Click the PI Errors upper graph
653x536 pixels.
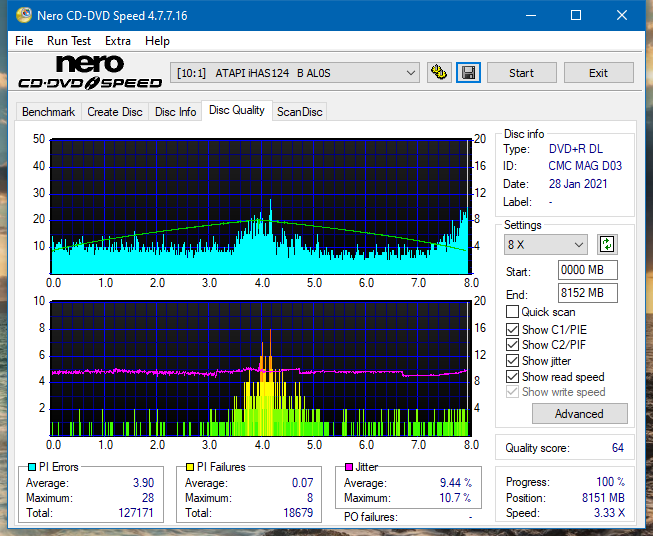click(260, 206)
